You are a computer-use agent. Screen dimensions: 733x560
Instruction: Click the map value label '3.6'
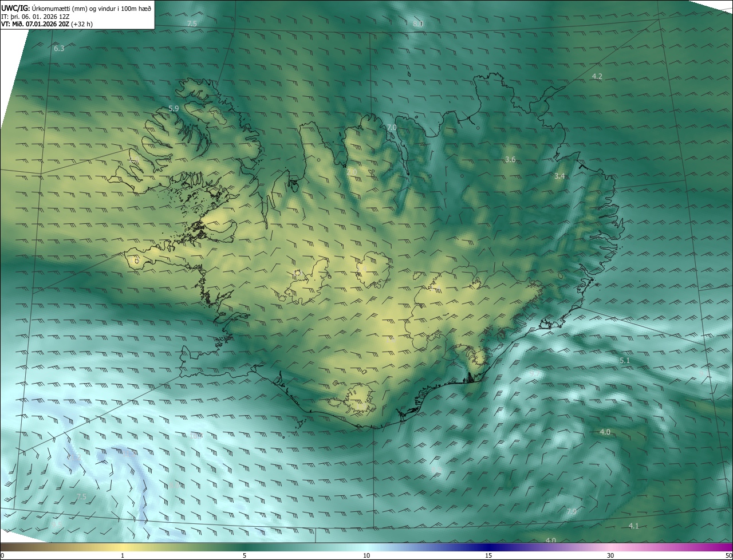coord(510,159)
